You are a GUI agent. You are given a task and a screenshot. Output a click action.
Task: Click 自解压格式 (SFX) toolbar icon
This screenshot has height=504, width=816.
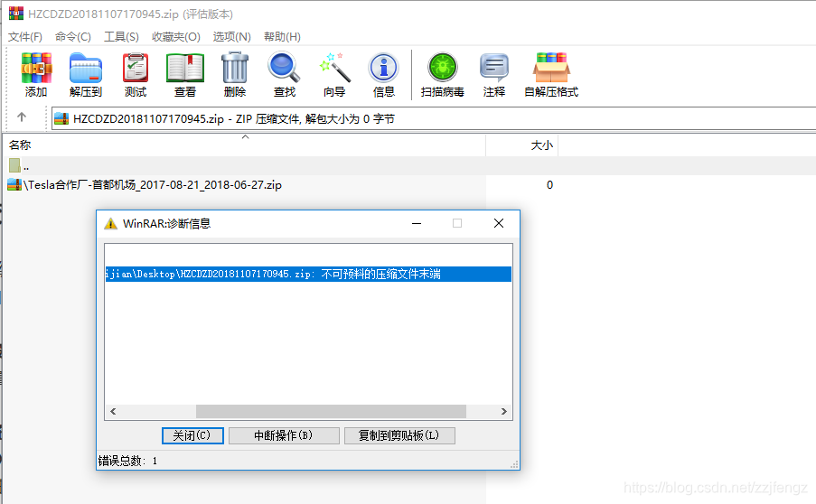[x=551, y=74]
